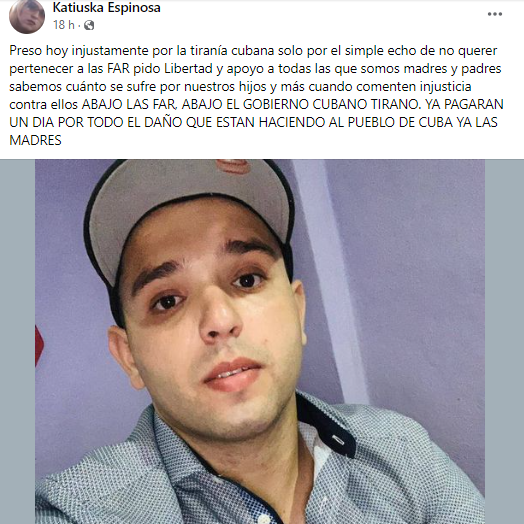Open the post options three-dot menu

coord(495,14)
